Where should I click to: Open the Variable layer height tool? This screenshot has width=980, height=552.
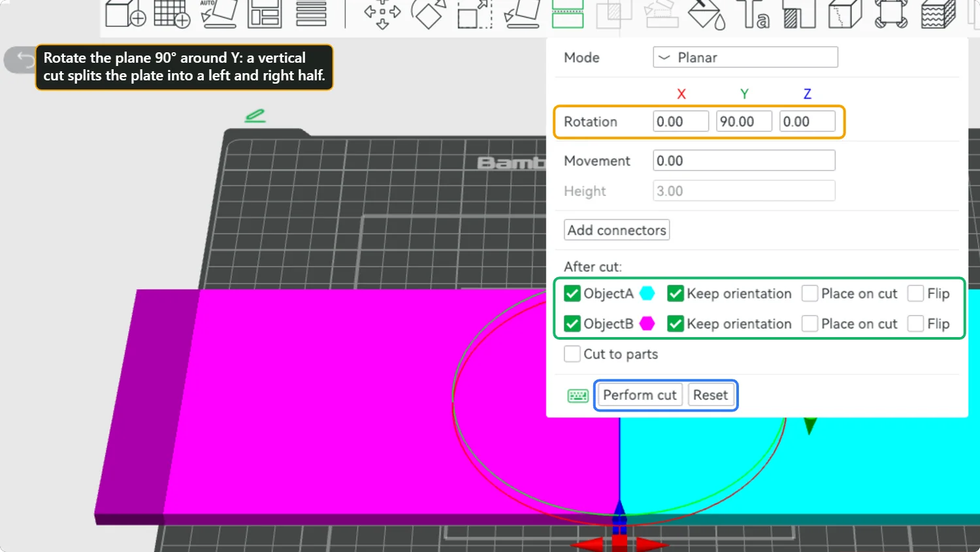point(311,13)
